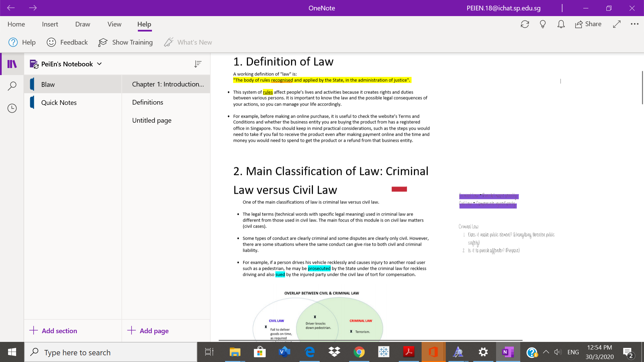Viewport: 644px width, 362px height.
Task: Open Google Chrome from the taskbar
Action: pyautogui.click(x=359, y=352)
